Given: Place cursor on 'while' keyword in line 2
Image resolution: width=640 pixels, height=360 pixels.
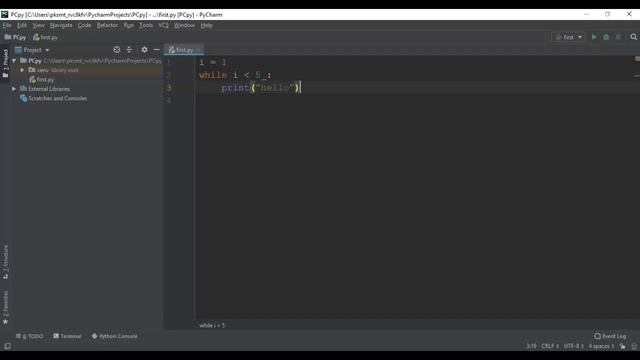Looking at the screenshot, I should point(213,75).
